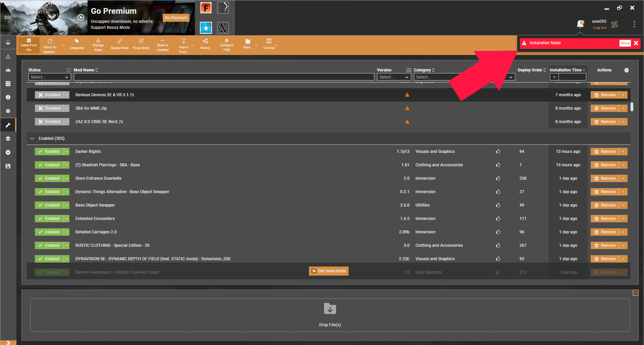Click the blue star tool icon

coord(206,27)
